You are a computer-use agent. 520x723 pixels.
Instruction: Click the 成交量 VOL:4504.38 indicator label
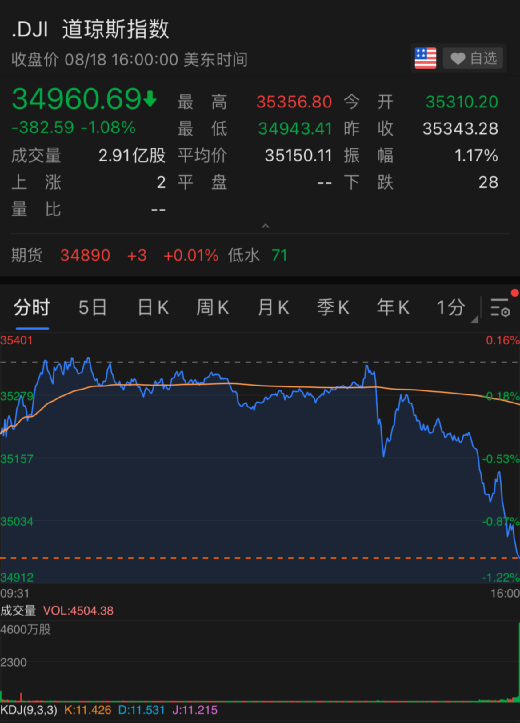(x=57, y=611)
